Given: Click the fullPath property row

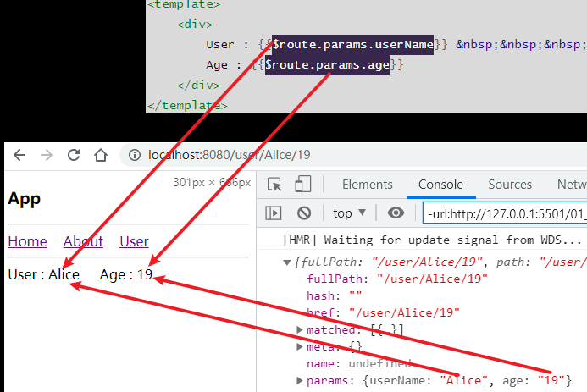Looking at the screenshot, I should click(x=397, y=279).
